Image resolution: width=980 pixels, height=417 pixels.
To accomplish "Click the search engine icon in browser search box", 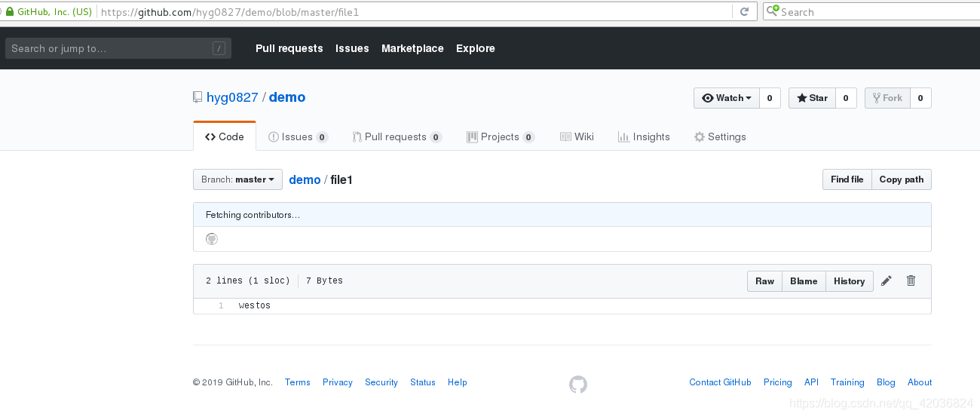I will [x=773, y=11].
